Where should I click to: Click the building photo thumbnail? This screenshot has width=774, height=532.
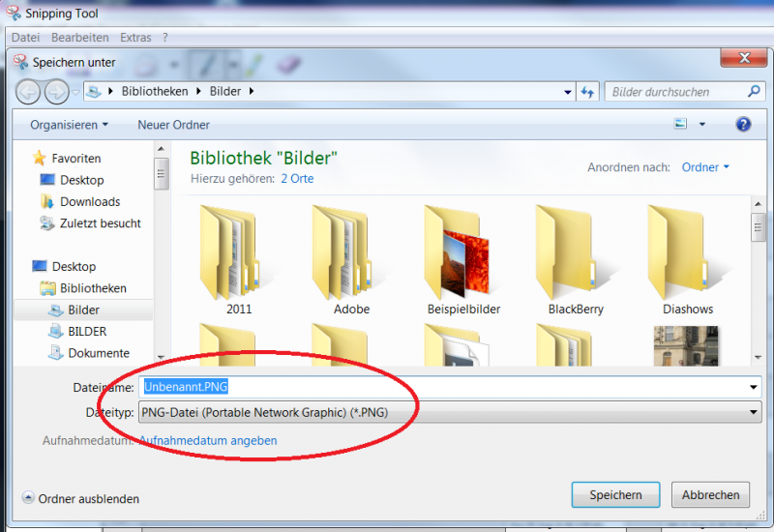686,346
